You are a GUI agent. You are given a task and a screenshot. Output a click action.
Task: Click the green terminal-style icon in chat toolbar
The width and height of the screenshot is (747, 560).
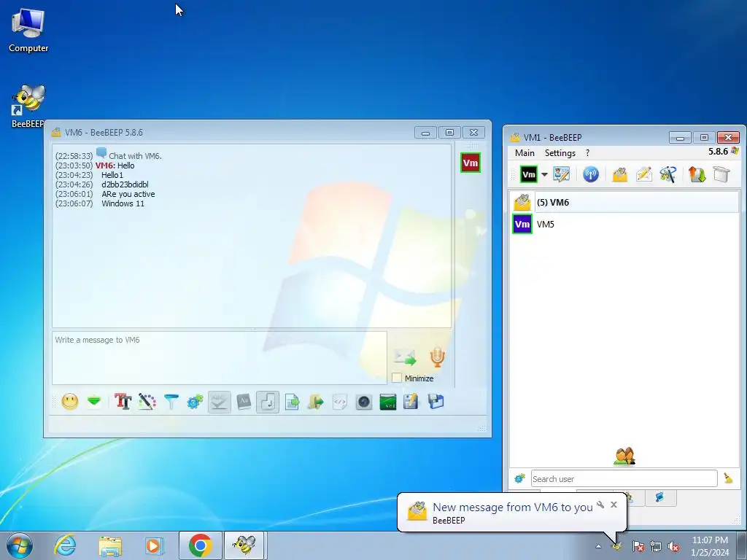click(388, 402)
